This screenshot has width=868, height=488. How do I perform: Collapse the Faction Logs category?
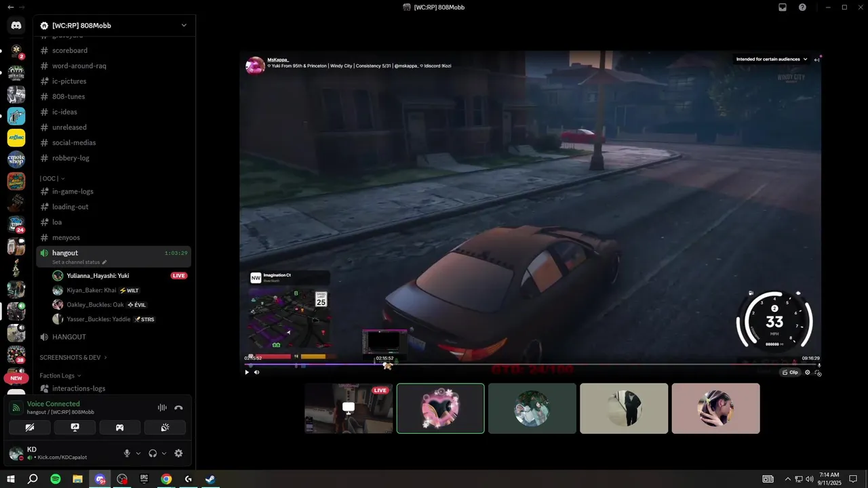click(60, 375)
